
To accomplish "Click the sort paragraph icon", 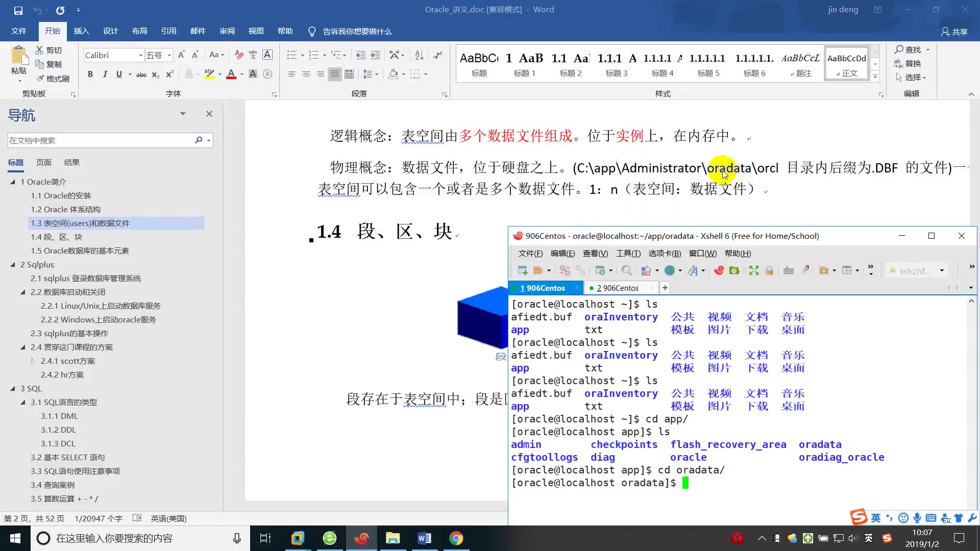I will point(419,55).
